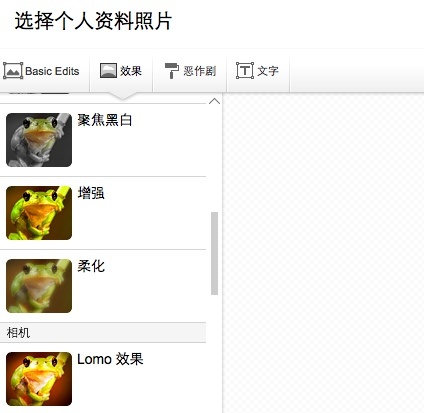Click the empty photo canvas area

[323, 253]
